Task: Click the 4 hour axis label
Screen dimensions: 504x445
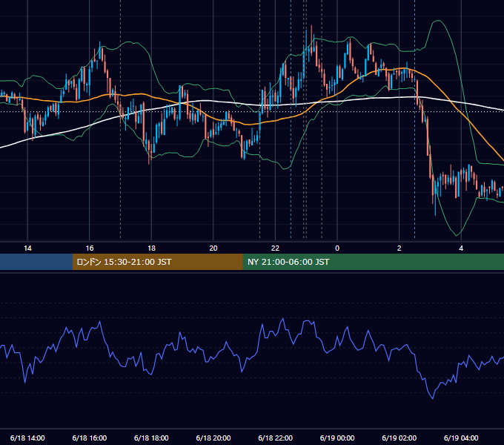Action: click(x=461, y=248)
